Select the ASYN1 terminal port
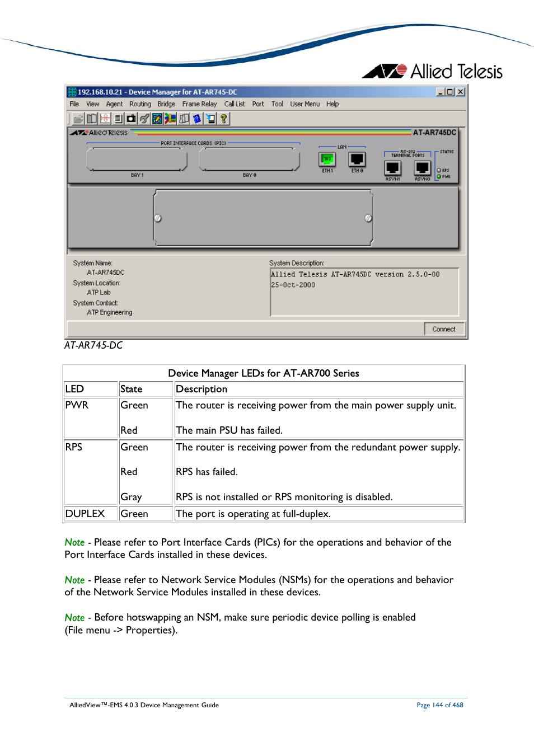 392,168
